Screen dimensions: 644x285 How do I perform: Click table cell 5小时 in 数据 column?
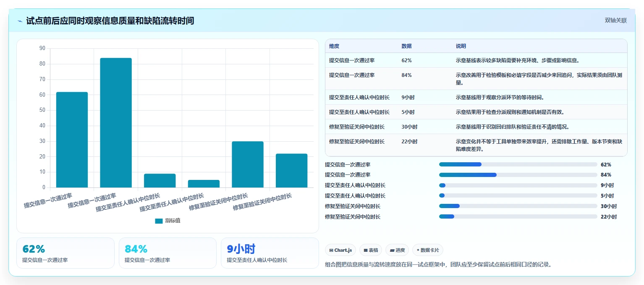tap(408, 112)
